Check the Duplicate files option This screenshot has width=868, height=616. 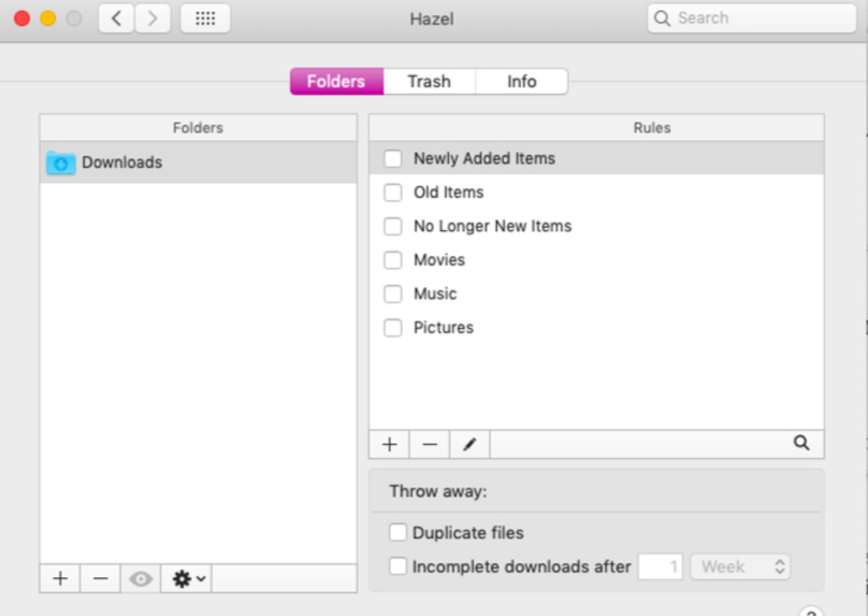(398, 532)
